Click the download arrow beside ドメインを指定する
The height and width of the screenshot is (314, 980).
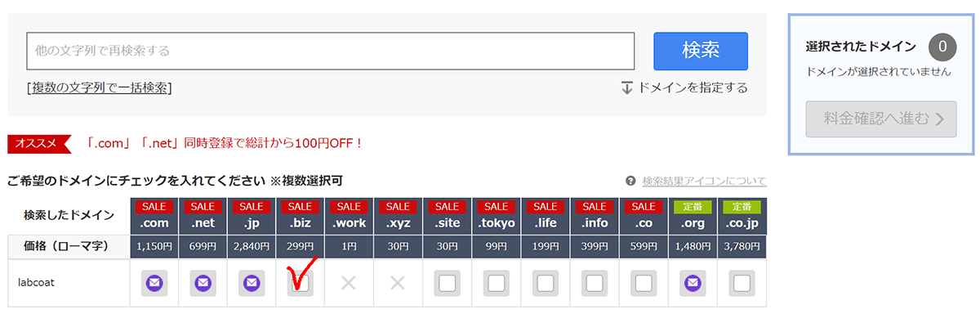click(x=627, y=87)
